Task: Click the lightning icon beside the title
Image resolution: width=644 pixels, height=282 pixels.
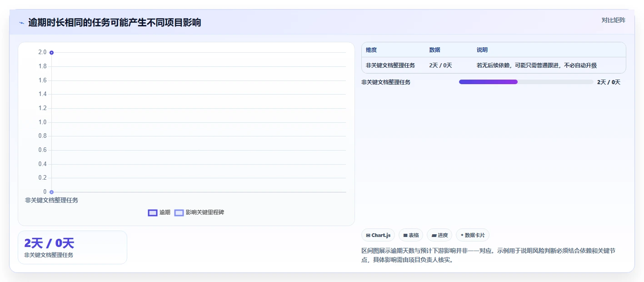Action: (x=22, y=23)
